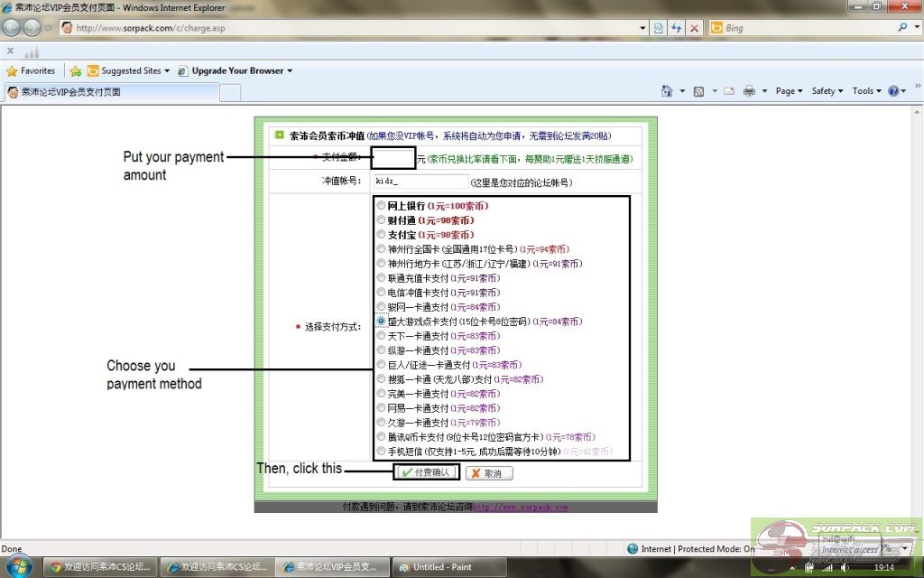Click the 付费确认 confirm payment button
This screenshot has width=924, height=578.
426,472
